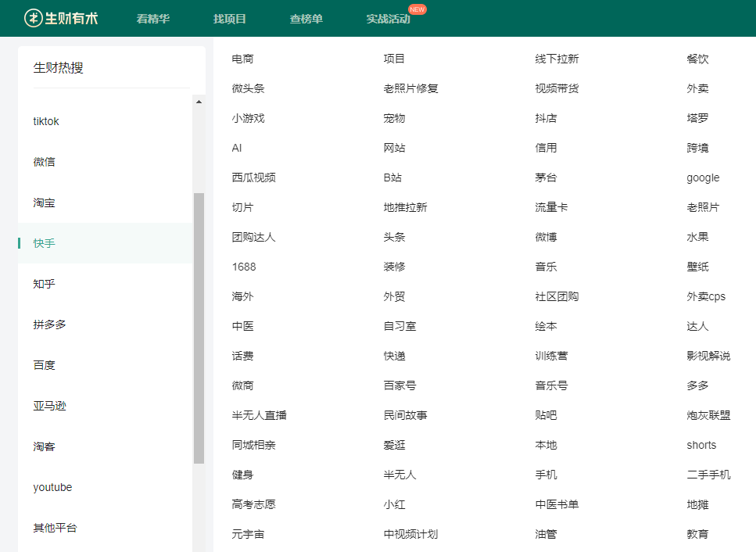Choose 百度 from the sidebar
This screenshot has width=756, height=552.
tap(44, 365)
